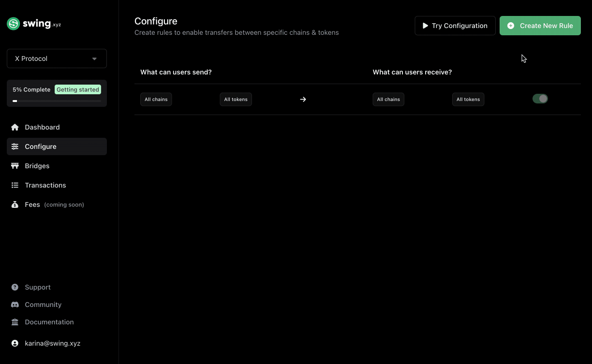Click the user account avatar icon
The height and width of the screenshot is (364, 592).
click(15, 343)
